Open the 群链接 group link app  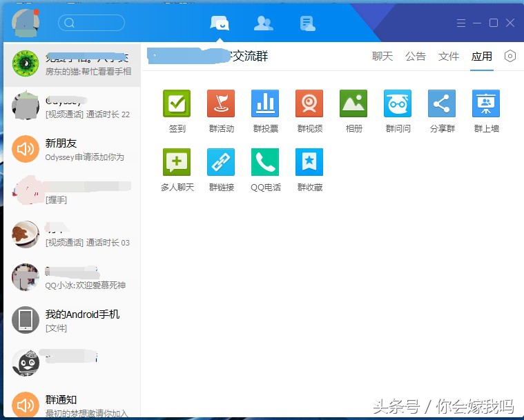(x=221, y=162)
